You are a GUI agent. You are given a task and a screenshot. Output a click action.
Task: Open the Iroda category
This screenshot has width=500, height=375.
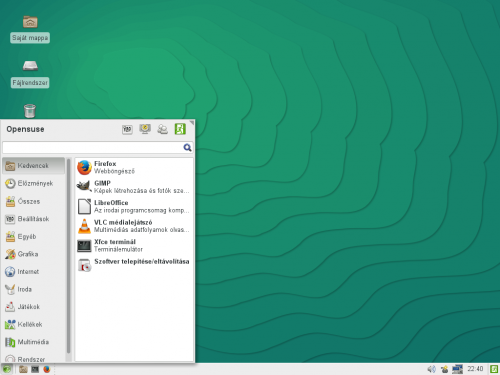pos(34,289)
